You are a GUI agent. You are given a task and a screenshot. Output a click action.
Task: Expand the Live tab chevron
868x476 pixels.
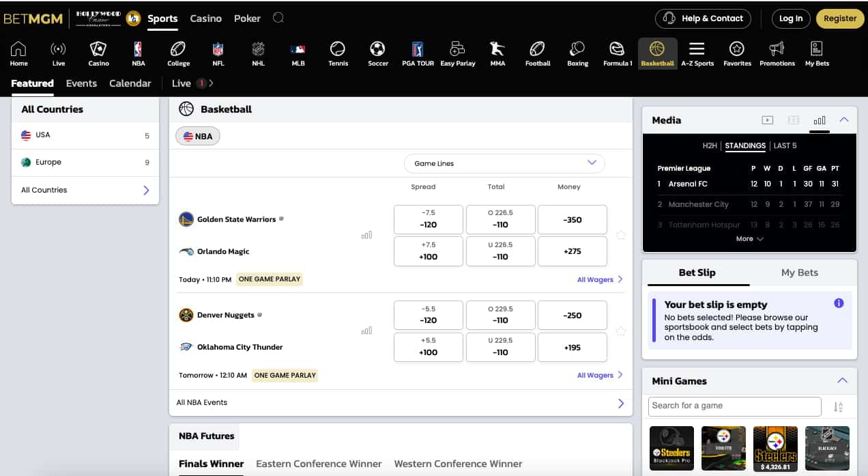(x=212, y=83)
